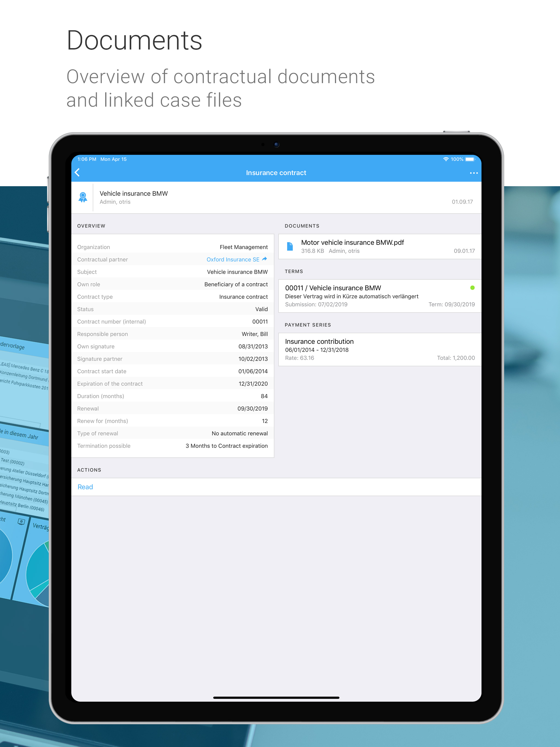Click No automatic renewal value

[240, 434]
